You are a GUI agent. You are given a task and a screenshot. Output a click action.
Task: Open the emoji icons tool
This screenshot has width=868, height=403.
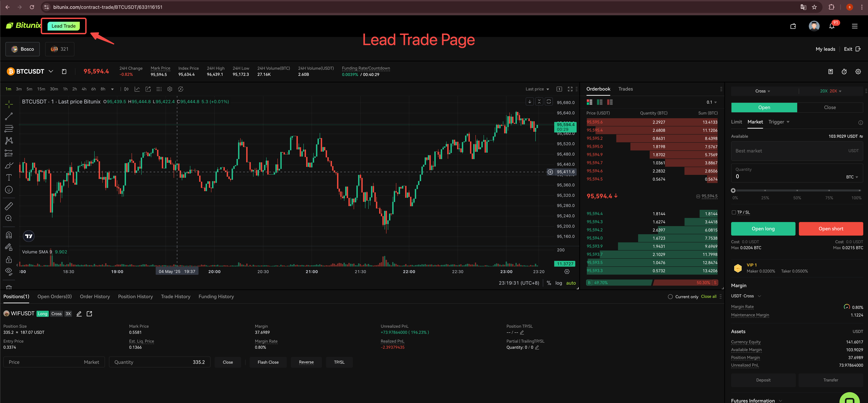click(9, 190)
